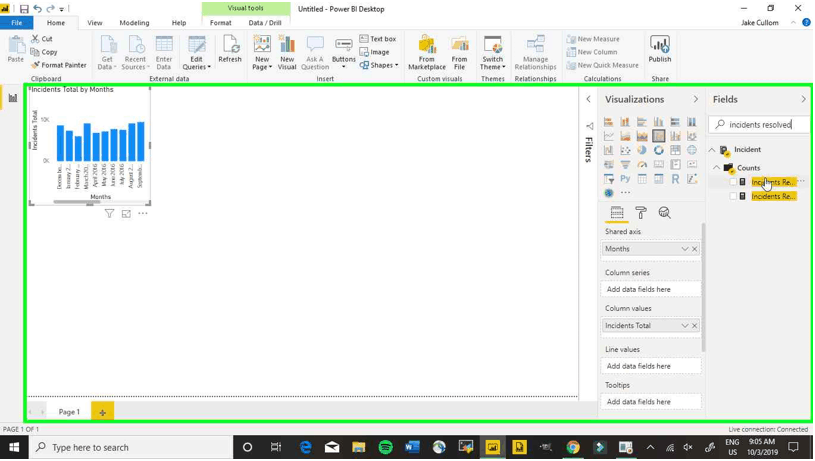Click the Refresh button
Viewport: 815px width, 461px height.
pos(230,49)
